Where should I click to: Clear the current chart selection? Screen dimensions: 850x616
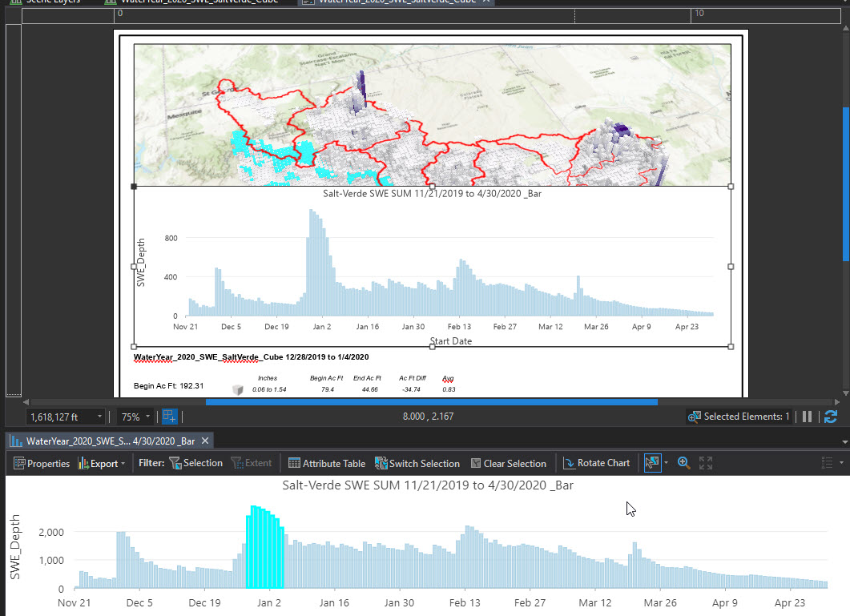pyautogui.click(x=508, y=463)
